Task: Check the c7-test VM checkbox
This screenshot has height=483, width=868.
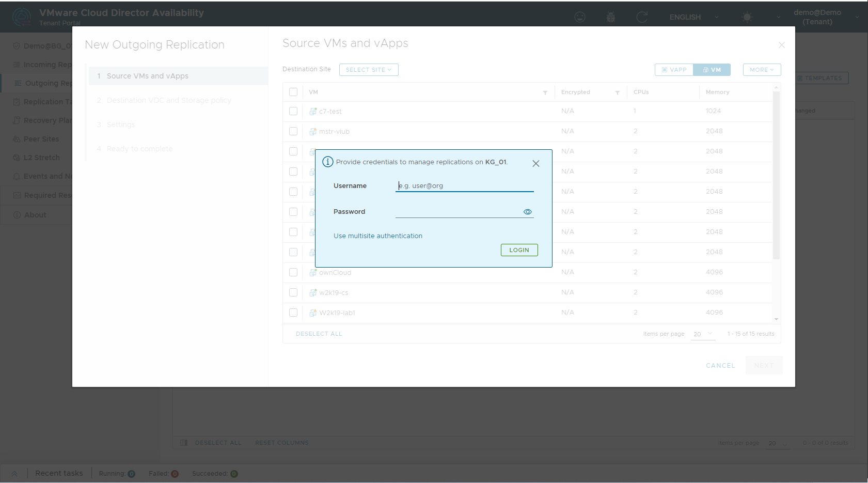Action: point(293,111)
